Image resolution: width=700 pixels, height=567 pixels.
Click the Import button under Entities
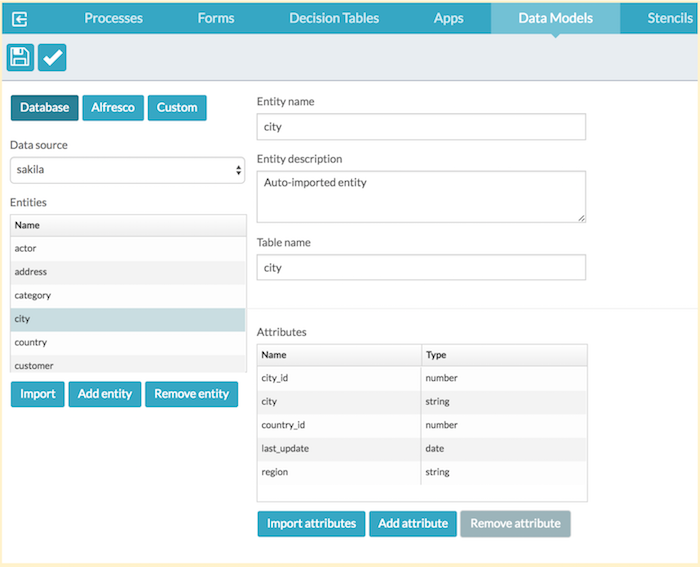point(38,394)
